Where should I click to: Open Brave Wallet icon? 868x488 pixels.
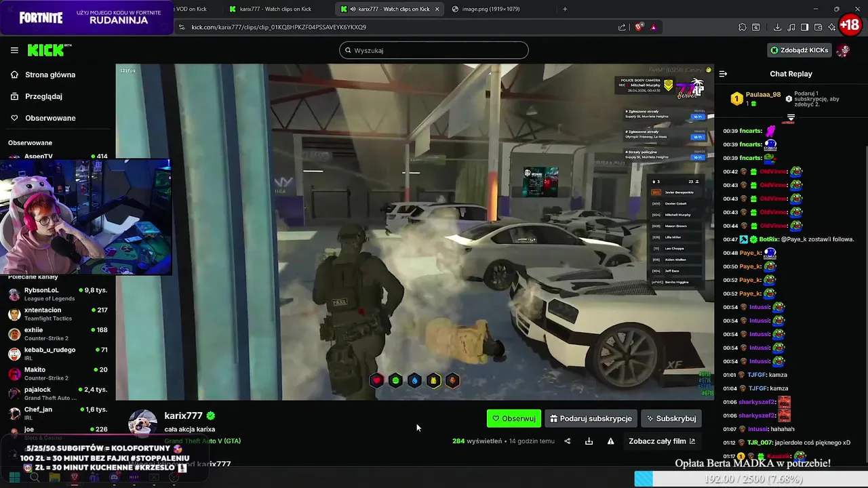[818, 27]
